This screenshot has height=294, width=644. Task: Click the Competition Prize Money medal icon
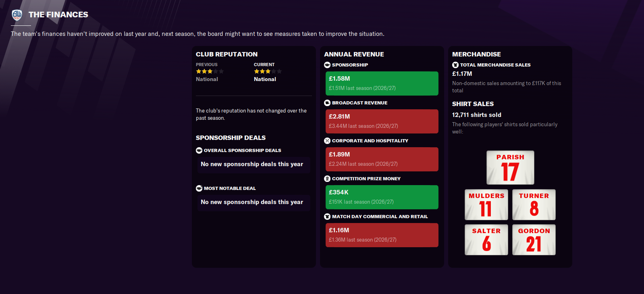click(327, 179)
